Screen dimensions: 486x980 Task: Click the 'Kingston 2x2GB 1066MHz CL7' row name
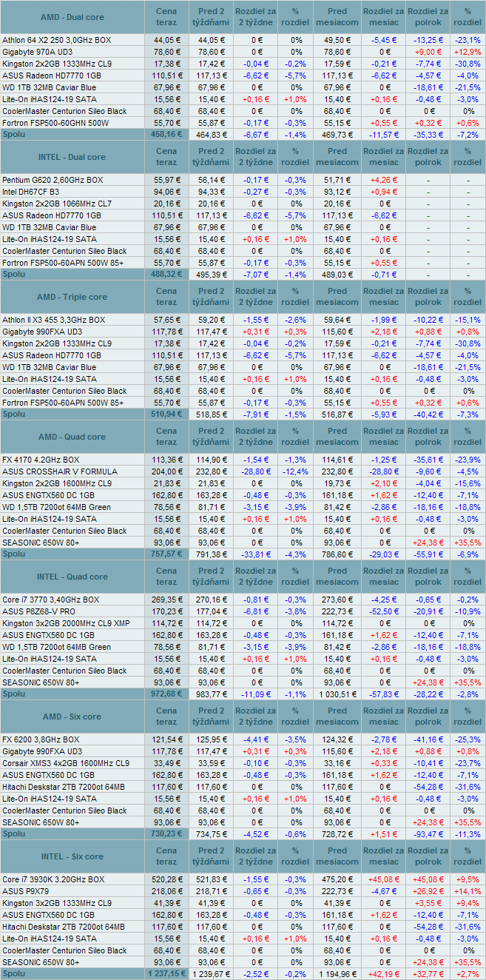(57, 204)
